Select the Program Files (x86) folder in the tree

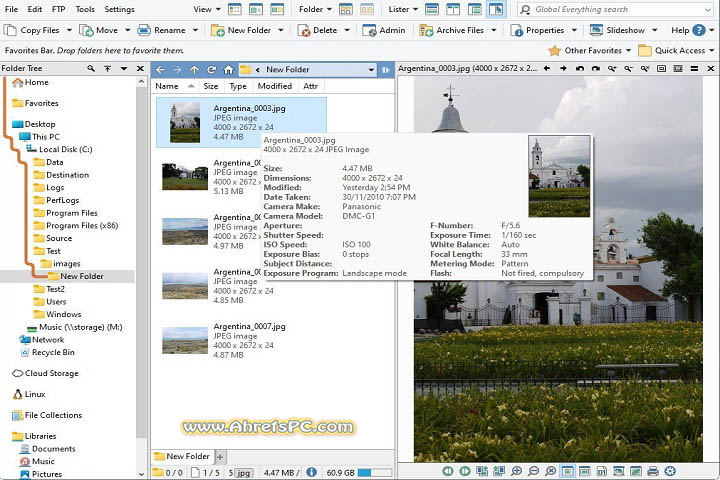pos(82,226)
